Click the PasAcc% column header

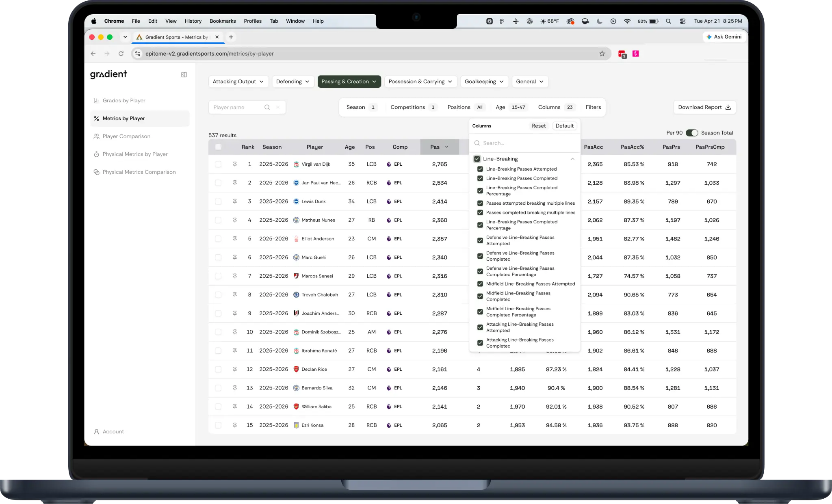click(632, 147)
